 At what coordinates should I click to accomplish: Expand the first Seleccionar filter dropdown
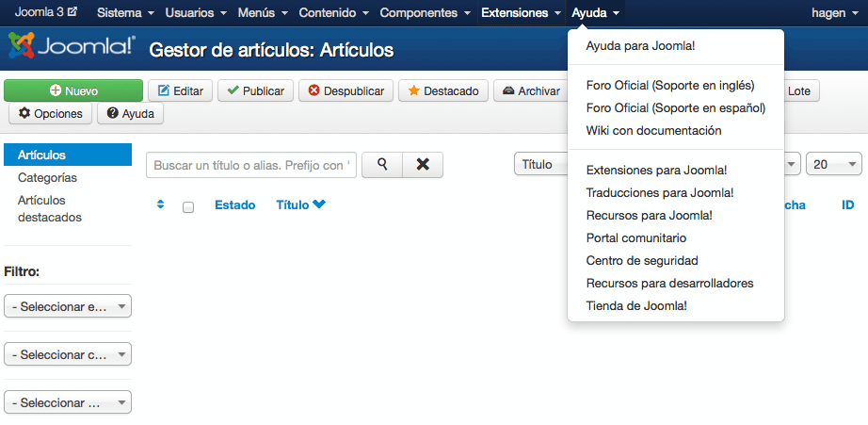coord(68,306)
